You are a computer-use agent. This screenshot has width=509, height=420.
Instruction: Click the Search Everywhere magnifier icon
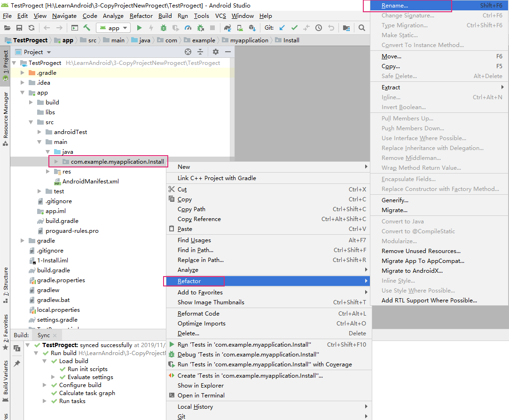pyautogui.click(x=361, y=28)
